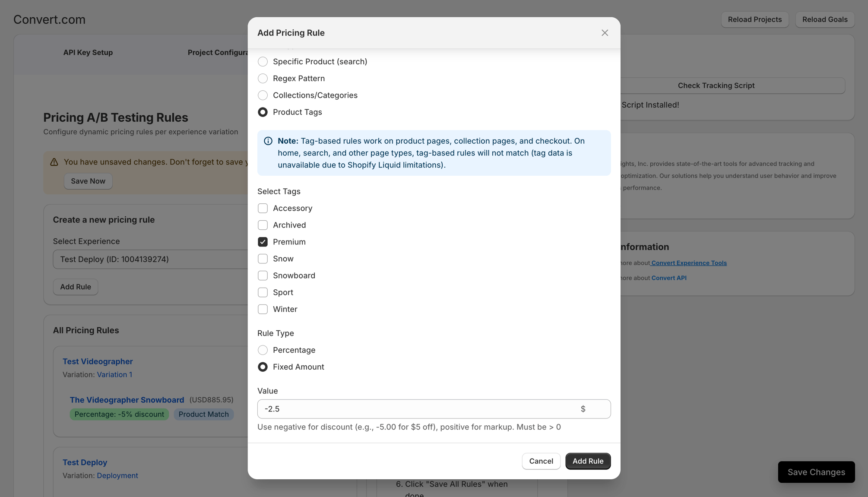Viewport: 868px width, 497px height.
Task: Select the Specific Product (search) option
Action: tap(263, 62)
